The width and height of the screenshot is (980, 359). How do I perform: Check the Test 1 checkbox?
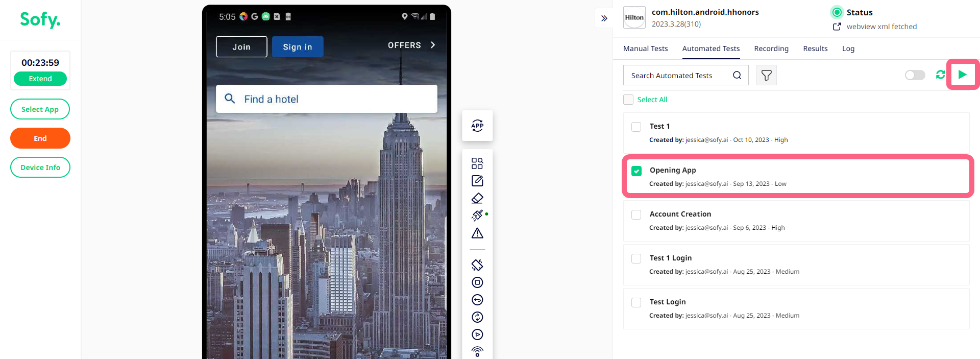(x=636, y=127)
